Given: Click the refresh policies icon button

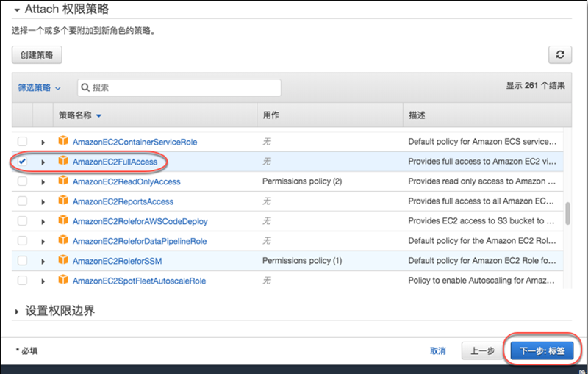Looking at the screenshot, I should (560, 55).
